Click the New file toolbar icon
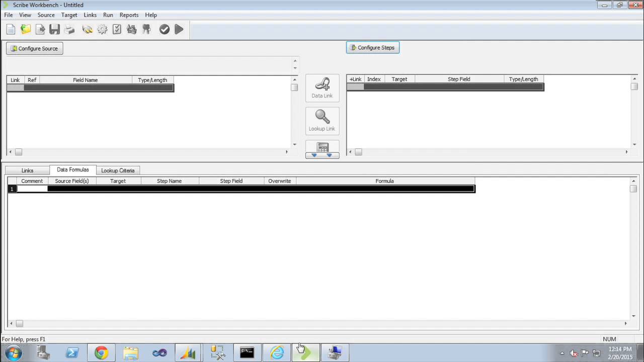 pyautogui.click(x=11, y=30)
